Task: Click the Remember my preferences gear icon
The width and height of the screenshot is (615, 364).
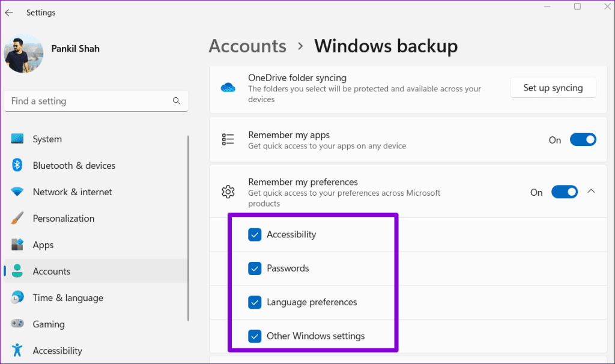Action: (228, 192)
